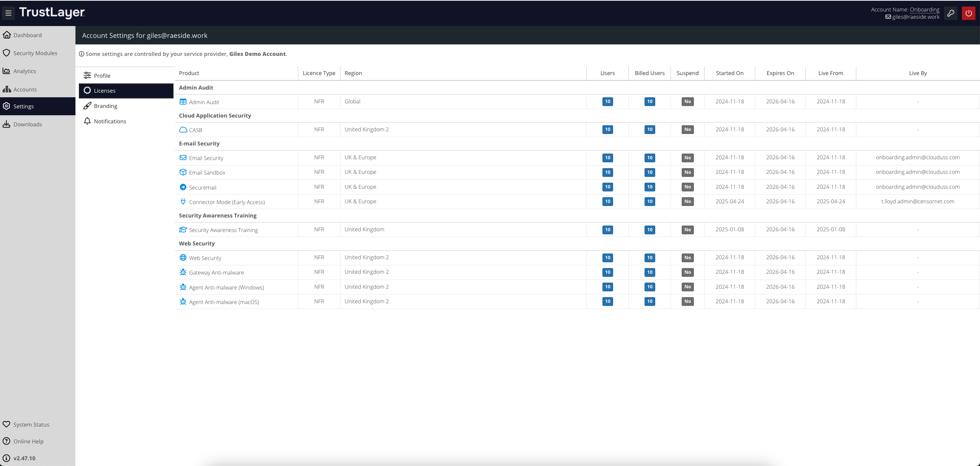The height and width of the screenshot is (466, 980).
Task: Click the TrustLayer logo
Action: (52, 13)
